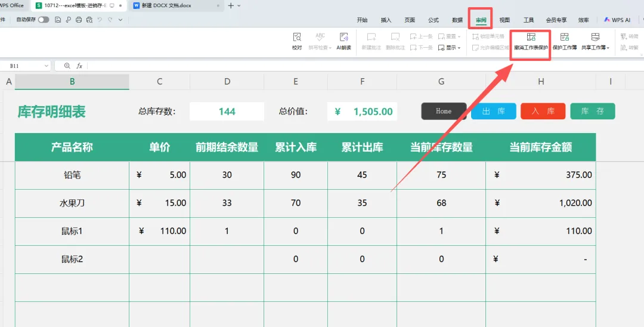Screen dimensions: 644x327
Task: Expand the quick access toolbar dropdown chevron
Action: tap(120, 20)
